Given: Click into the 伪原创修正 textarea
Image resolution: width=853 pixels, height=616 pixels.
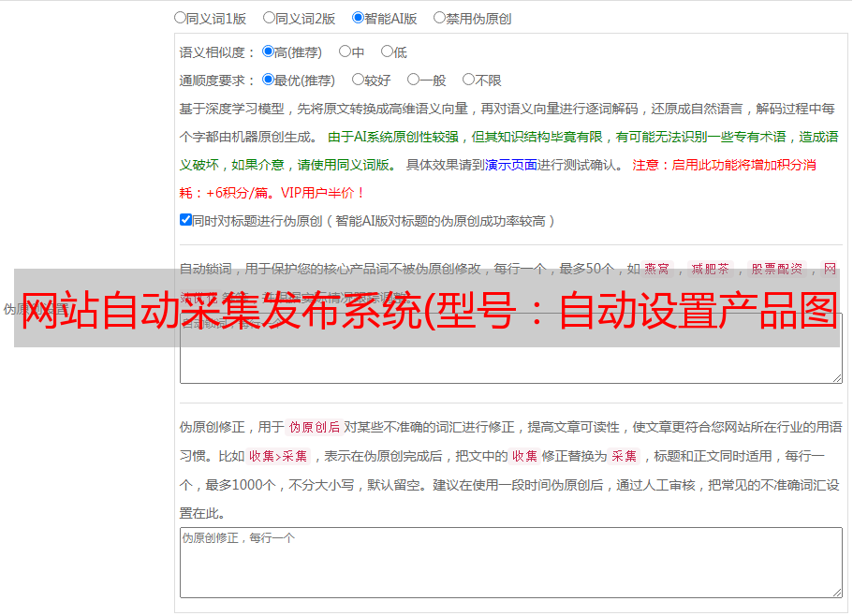Looking at the screenshot, I should pyautogui.click(x=511, y=563).
